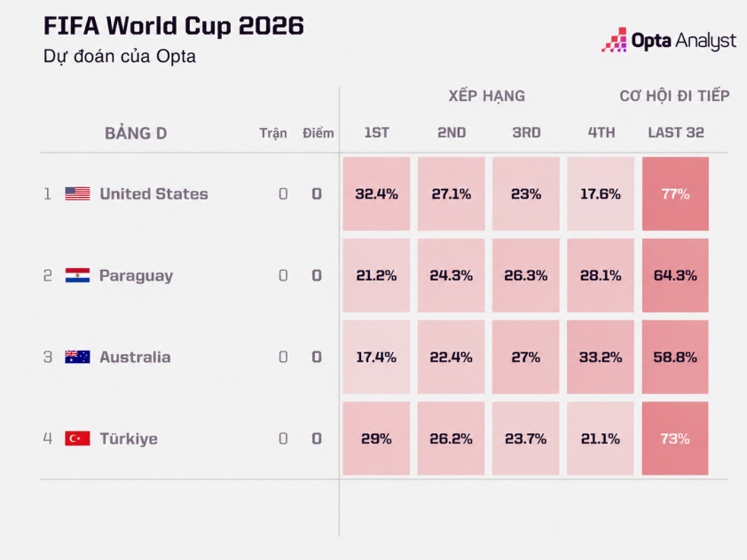Click the United States team name

(153, 193)
